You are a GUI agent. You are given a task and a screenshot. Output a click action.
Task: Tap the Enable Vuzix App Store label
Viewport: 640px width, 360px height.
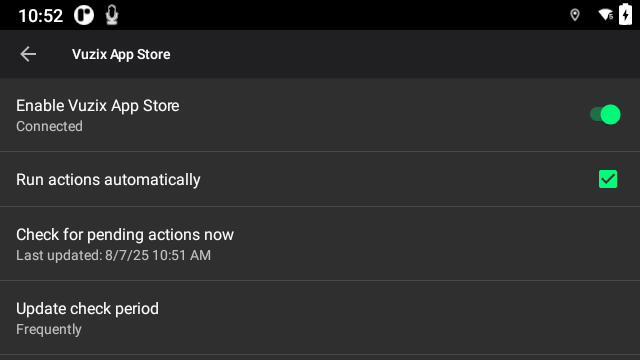click(x=98, y=106)
